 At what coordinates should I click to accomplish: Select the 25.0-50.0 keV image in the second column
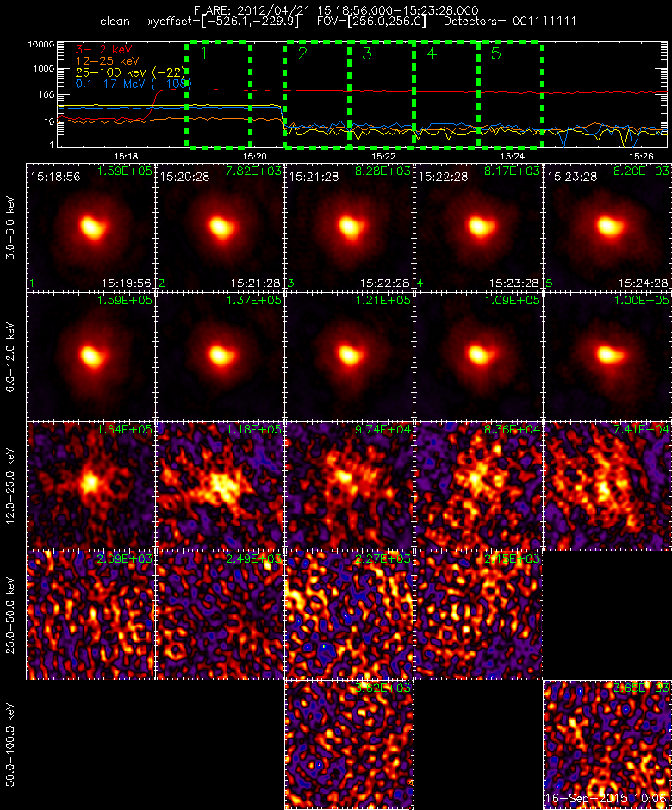point(220,614)
